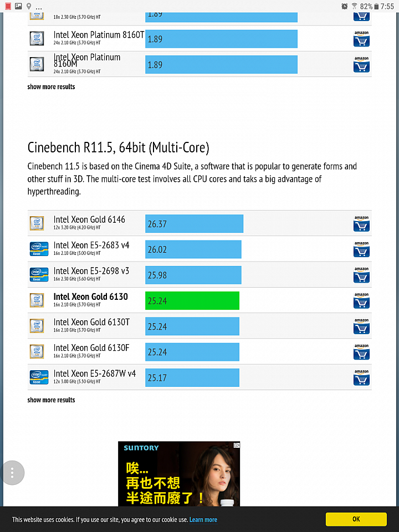This screenshot has height=532, width=399.
Task: Click the 26.02 score bar
Action: coord(193,249)
